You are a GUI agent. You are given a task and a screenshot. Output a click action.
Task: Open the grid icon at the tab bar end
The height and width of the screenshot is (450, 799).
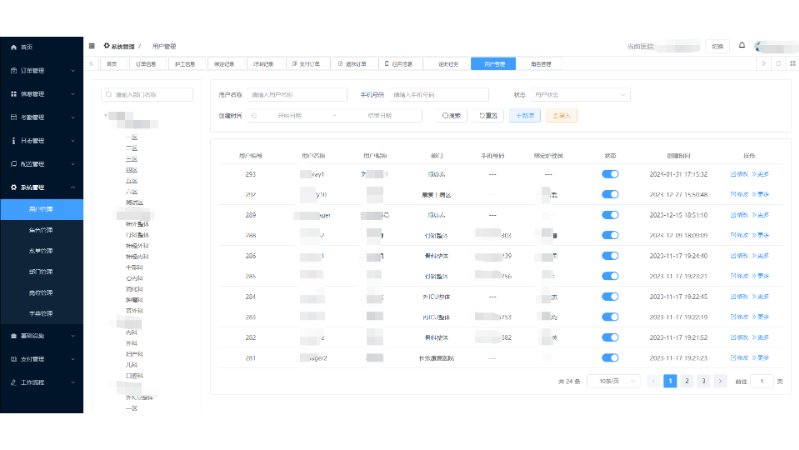[x=793, y=64]
